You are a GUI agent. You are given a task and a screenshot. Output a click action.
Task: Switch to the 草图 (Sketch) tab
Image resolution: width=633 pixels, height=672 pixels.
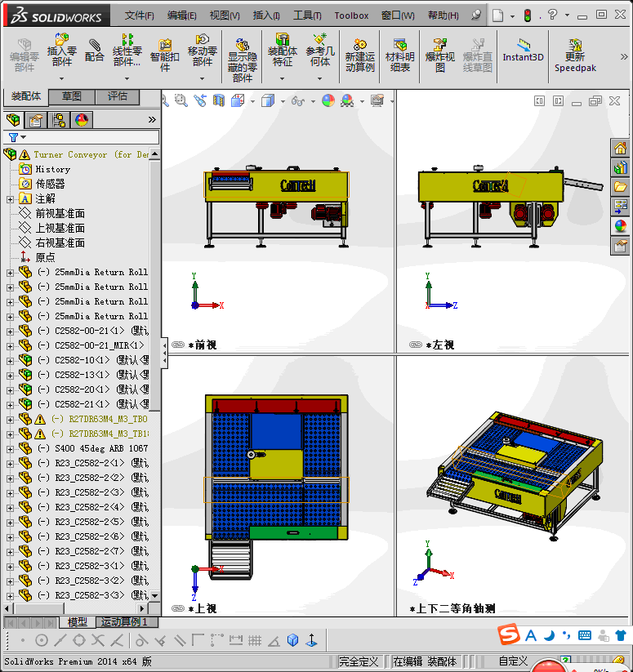[x=72, y=96]
